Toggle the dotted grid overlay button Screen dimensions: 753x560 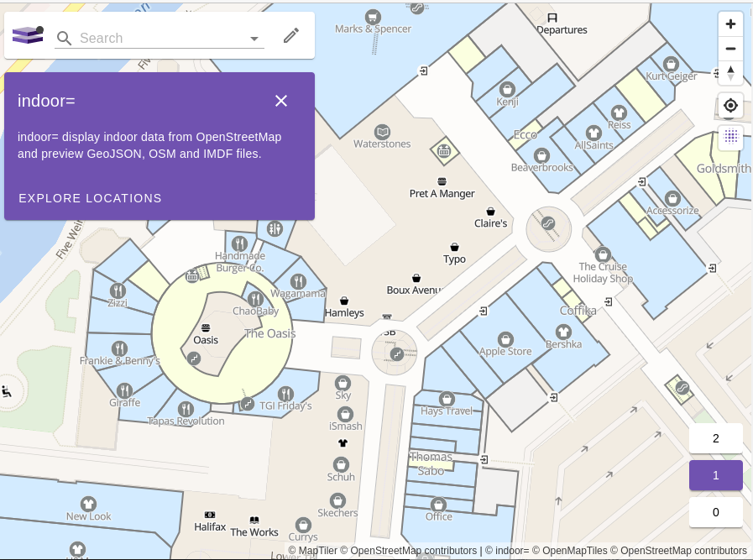pyautogui.click(x=730, y=136)
